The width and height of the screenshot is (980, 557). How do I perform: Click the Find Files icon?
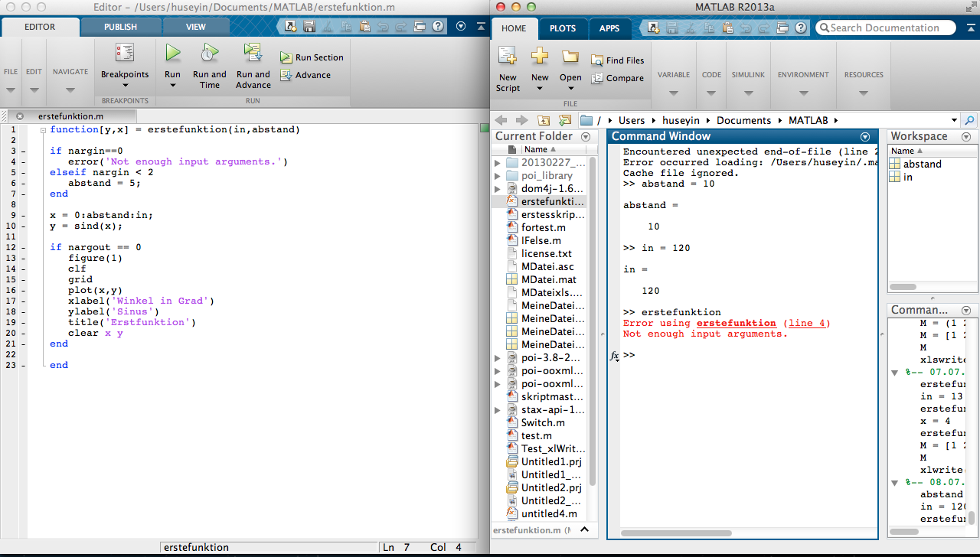pyautogui.click(x=597, y=60)
